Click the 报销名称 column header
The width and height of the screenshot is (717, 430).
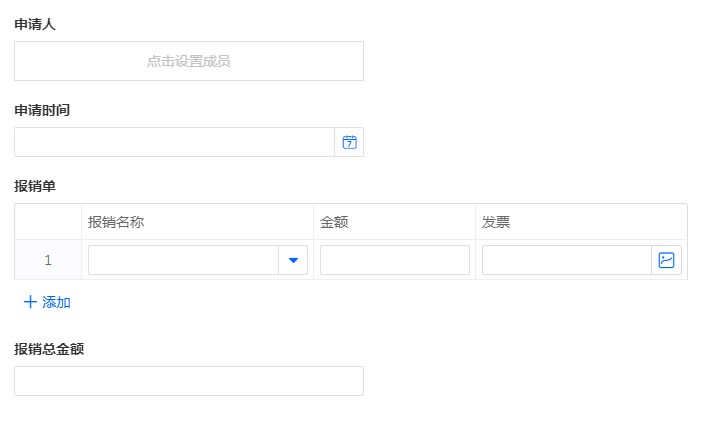click(116, 222)
